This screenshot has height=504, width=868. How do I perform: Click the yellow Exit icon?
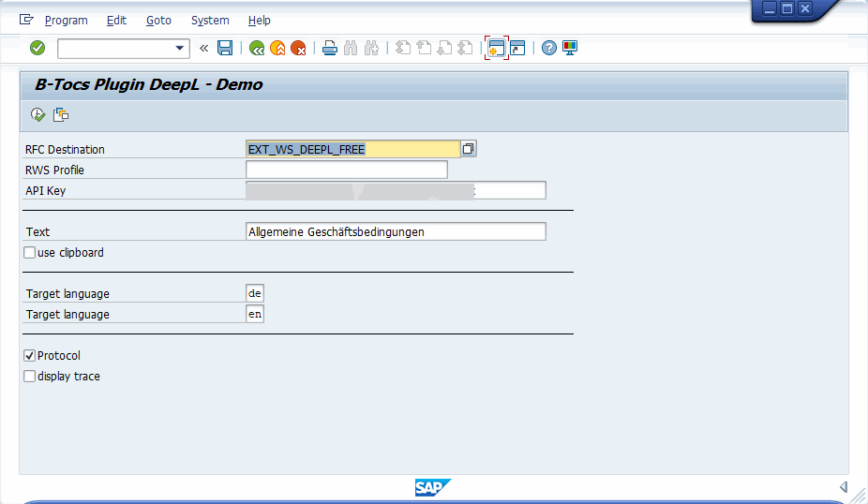(277, 48)
